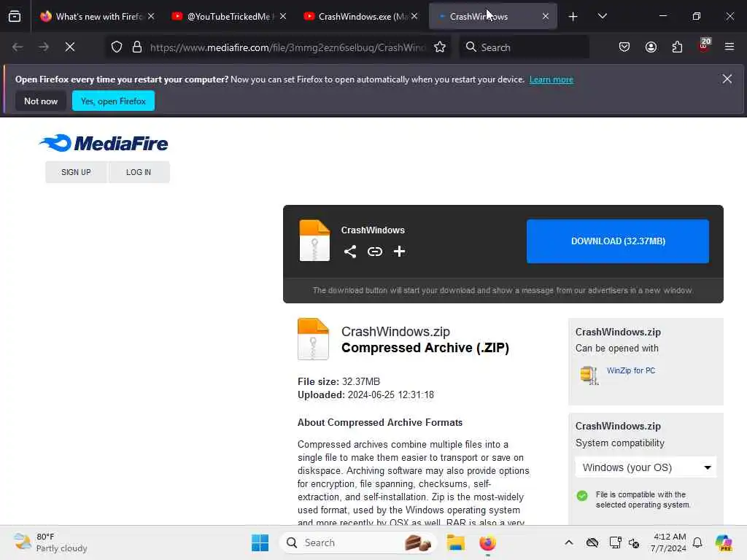Open weather widget showing 80°F
The width and height of the screenshot is (747, 560).
(50, 542)
